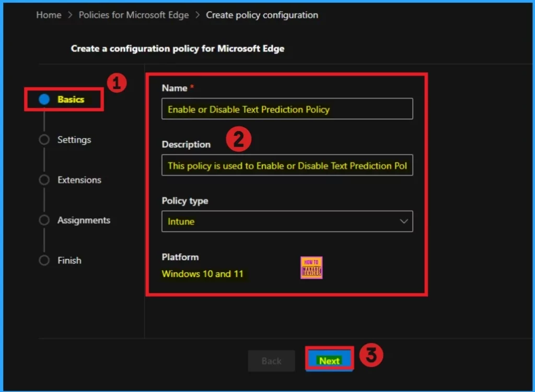The image size is (535, 392).
Task: Select the Basics step
Action: coord(71,99)
